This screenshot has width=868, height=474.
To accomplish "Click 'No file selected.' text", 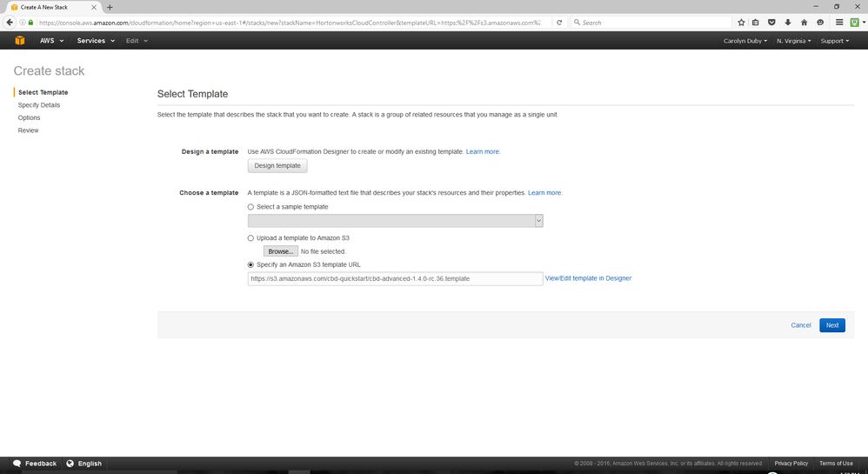I will [x=324, y=252].
